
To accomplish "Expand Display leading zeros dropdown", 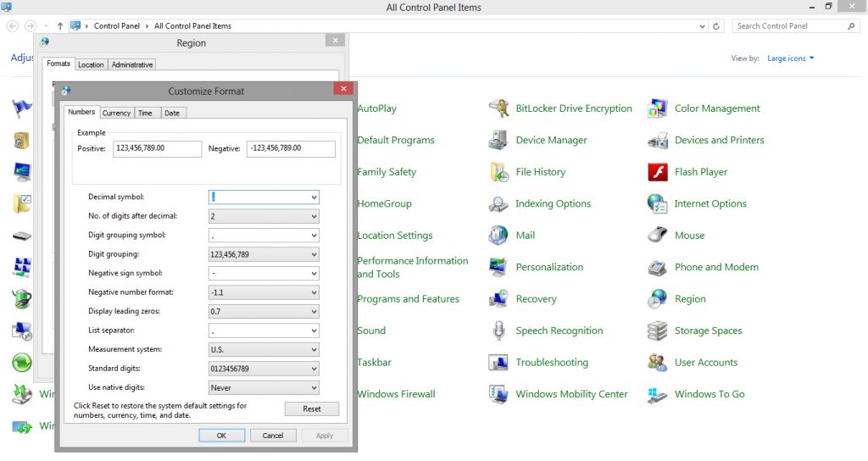I will pyautogui.click(x=314, y=312).
